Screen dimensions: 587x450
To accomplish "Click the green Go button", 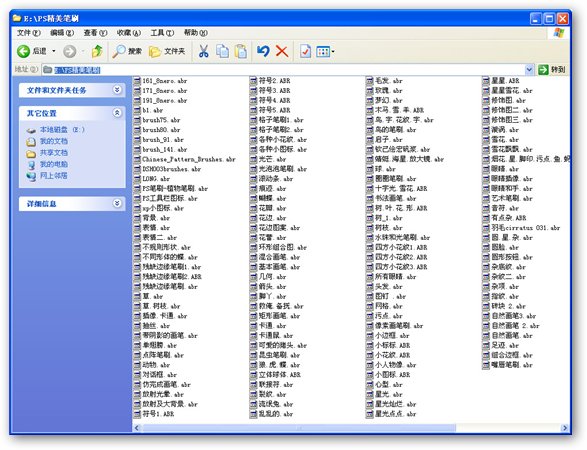I will 552,70.
